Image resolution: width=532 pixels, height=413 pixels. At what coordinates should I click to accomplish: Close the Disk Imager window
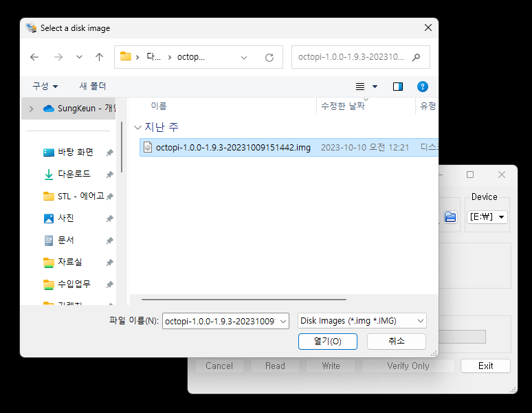[x=502, y=175]
